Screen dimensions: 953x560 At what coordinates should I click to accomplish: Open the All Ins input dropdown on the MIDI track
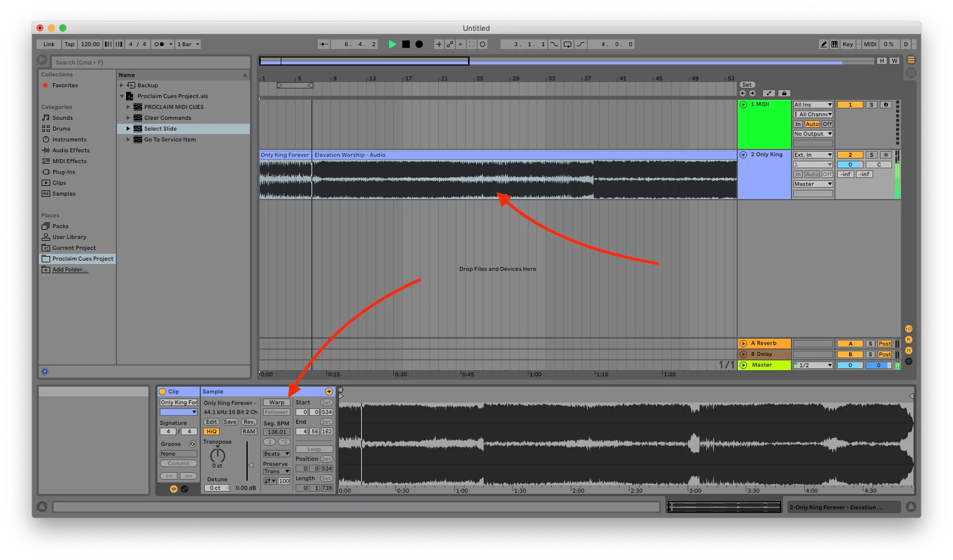point(811,104)
